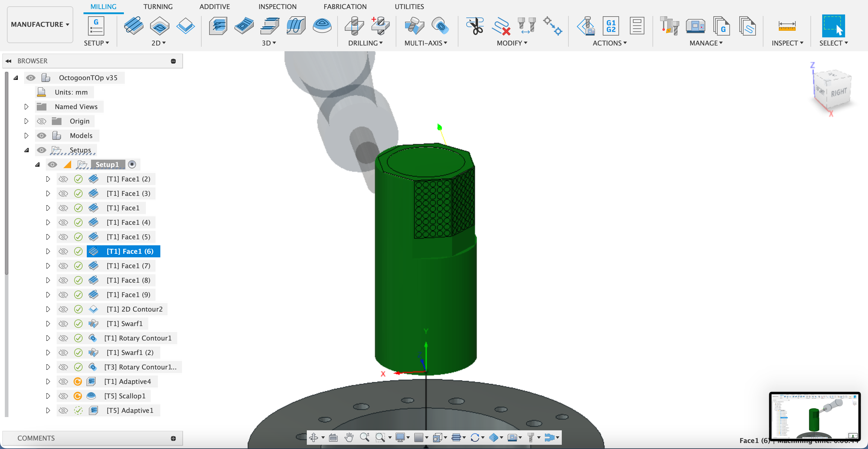Image resolution: width=868 pixels, height=449 pixels.
Task: Click the Measure ruler icon
Action: pos(787,26)
